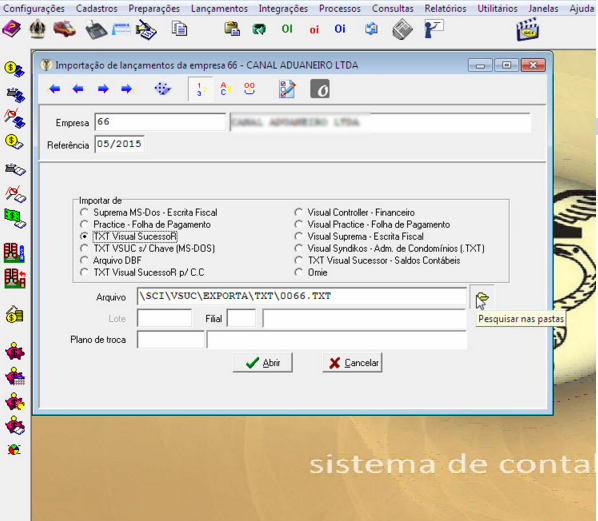The width and height of the screenshot is (598, 521).
Task: Select Visual Syndikos Adm. de Condomínios option
Action: (389, 248)
